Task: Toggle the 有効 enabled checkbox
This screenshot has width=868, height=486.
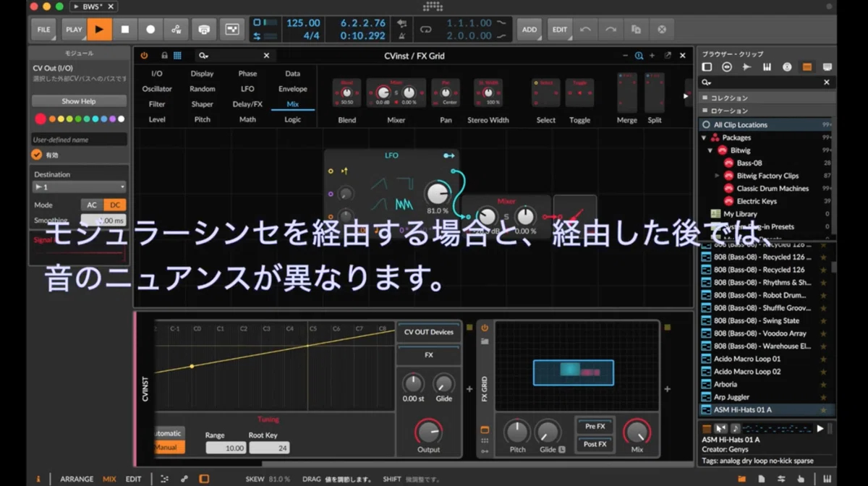Action: coord(37,154)
